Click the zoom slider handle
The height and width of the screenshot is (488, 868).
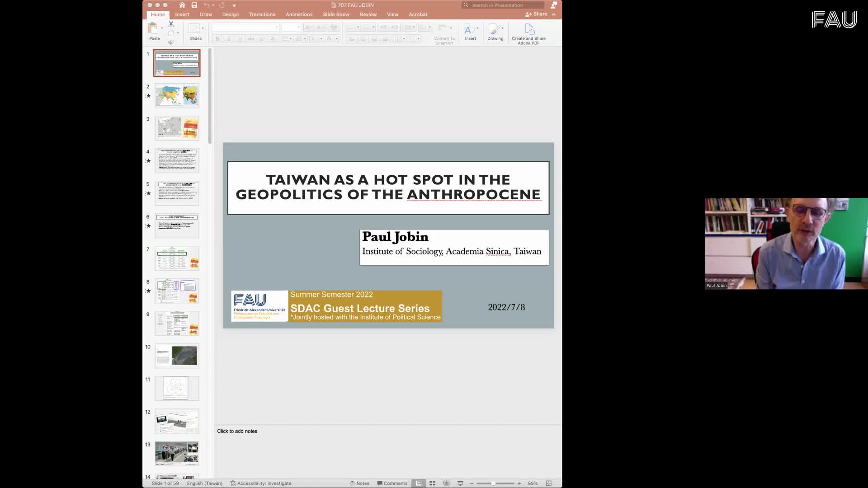[x=493, y=483]
